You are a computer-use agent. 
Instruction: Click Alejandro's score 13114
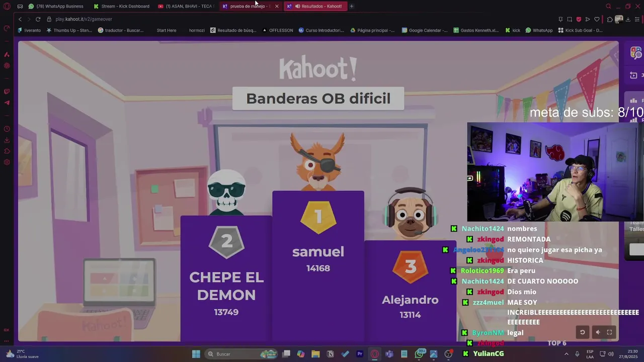410,315
